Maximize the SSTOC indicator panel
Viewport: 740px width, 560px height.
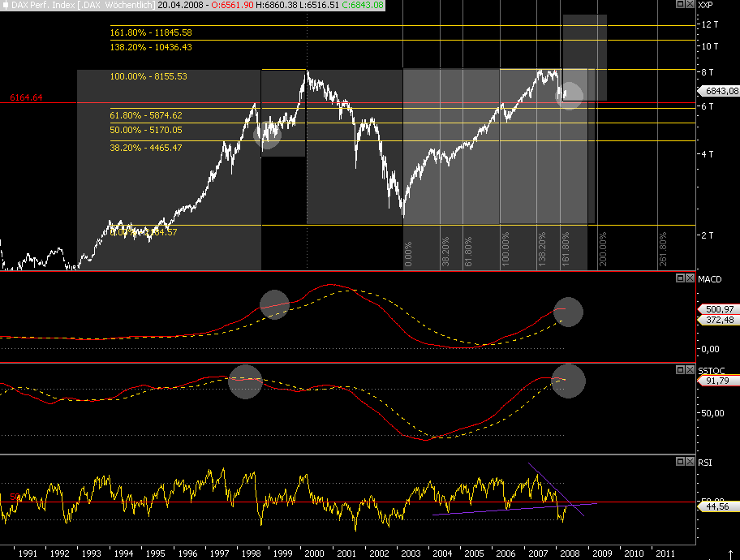pos(680,370)
